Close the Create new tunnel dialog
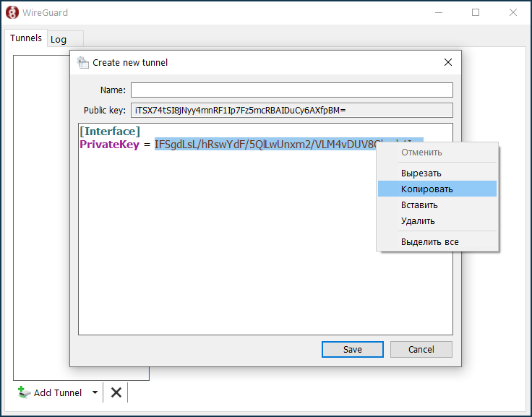 448,63
